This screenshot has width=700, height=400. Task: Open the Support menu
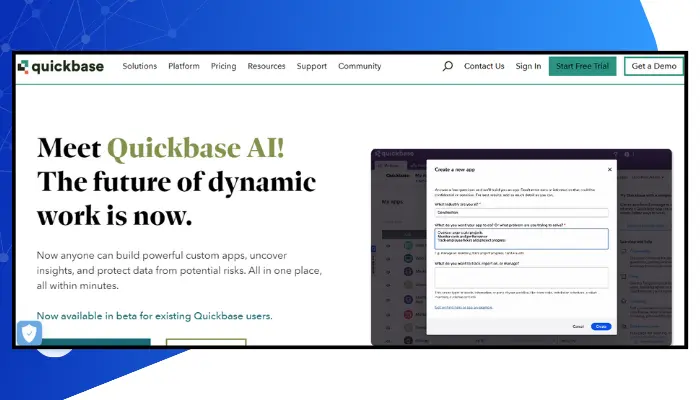[x=312, y=66]
